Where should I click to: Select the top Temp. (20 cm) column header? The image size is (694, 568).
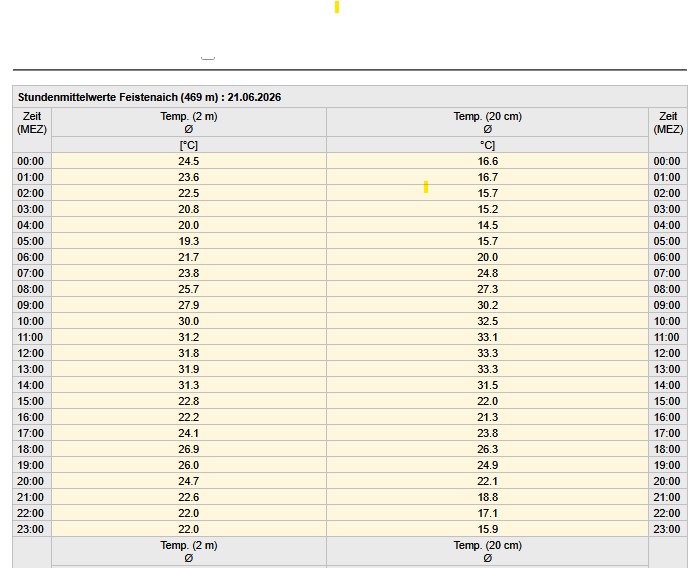pos(487,122)
